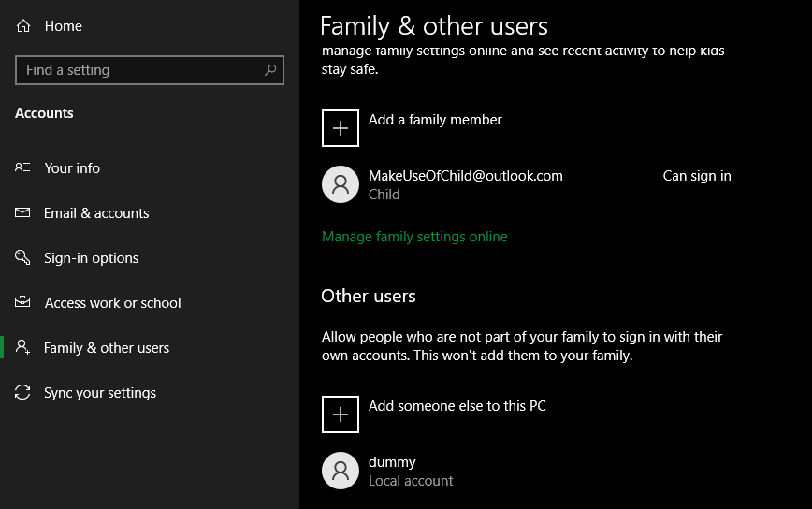
Task: Open the Home settings page label
Action: click(64, 26)
